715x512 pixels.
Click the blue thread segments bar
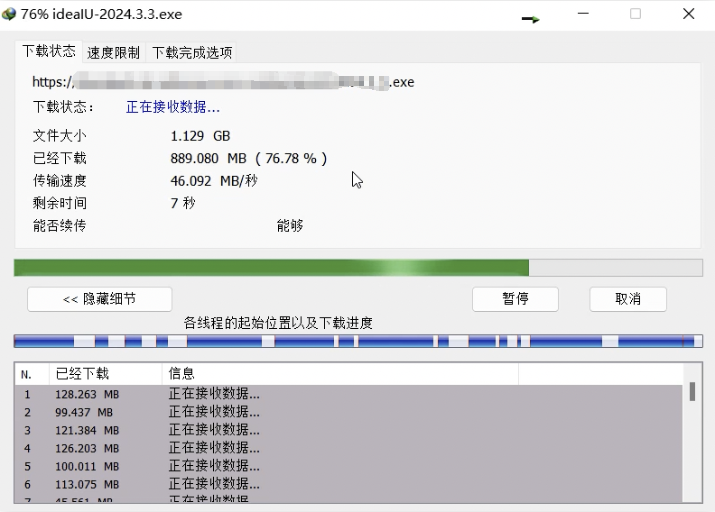pos(358,341)
